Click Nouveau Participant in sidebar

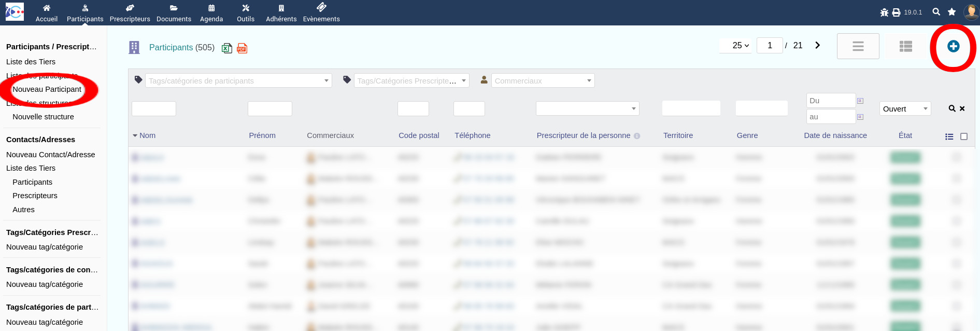[47, 89]
